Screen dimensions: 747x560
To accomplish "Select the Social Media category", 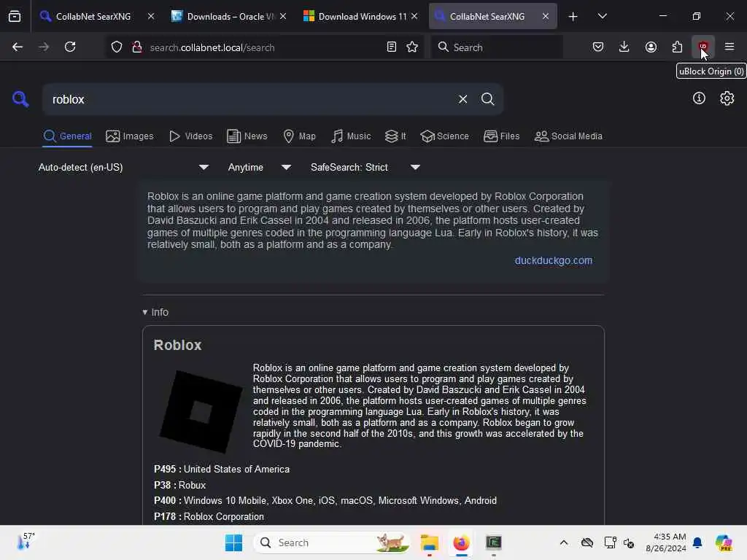I will pyautogui.click(x=568, y=136).
